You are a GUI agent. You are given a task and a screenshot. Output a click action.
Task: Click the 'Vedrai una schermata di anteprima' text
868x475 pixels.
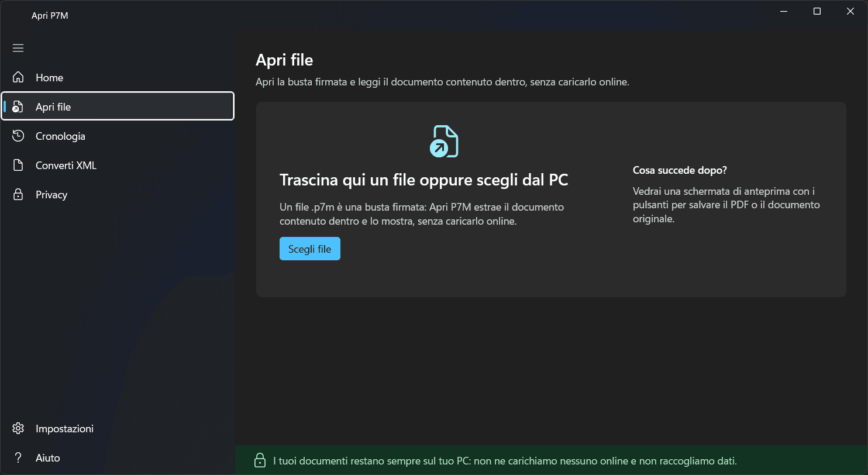[726, 205]
